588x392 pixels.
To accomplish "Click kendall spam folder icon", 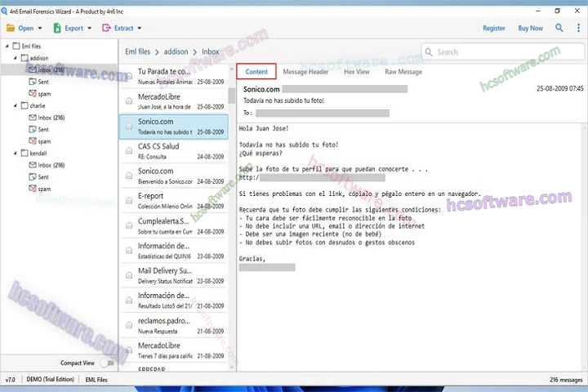I will click(x=33, y=189).
